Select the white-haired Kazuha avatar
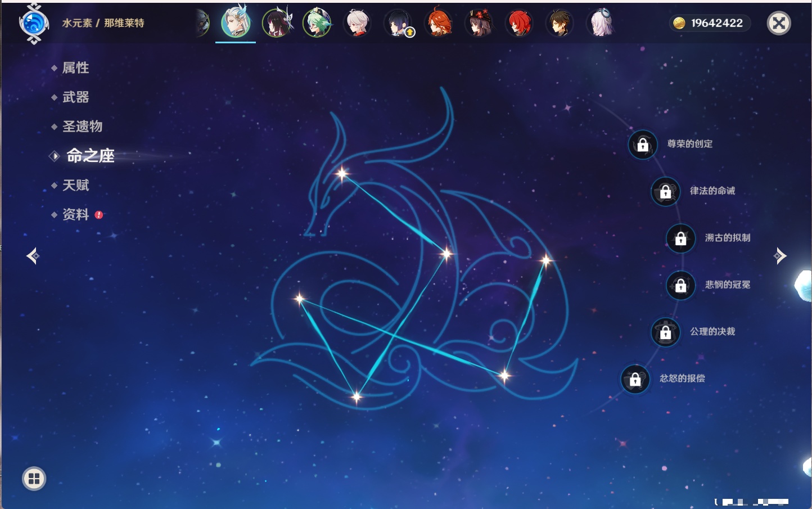Image resolution: width=812 pixels, height=509 pixels. click(358, 24)
